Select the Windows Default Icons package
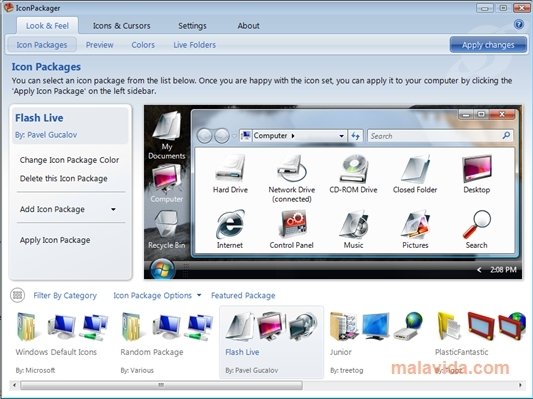533x399 pixels. [62, 342]
